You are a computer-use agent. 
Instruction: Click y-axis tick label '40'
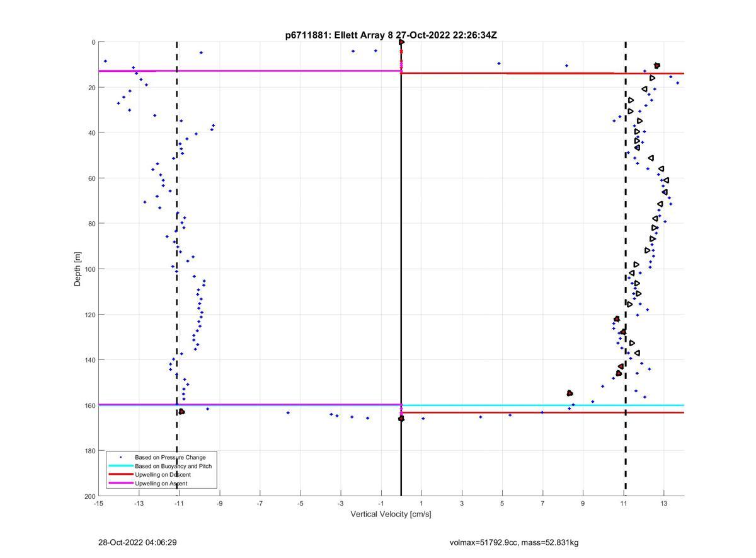click(x=91, y=133)
